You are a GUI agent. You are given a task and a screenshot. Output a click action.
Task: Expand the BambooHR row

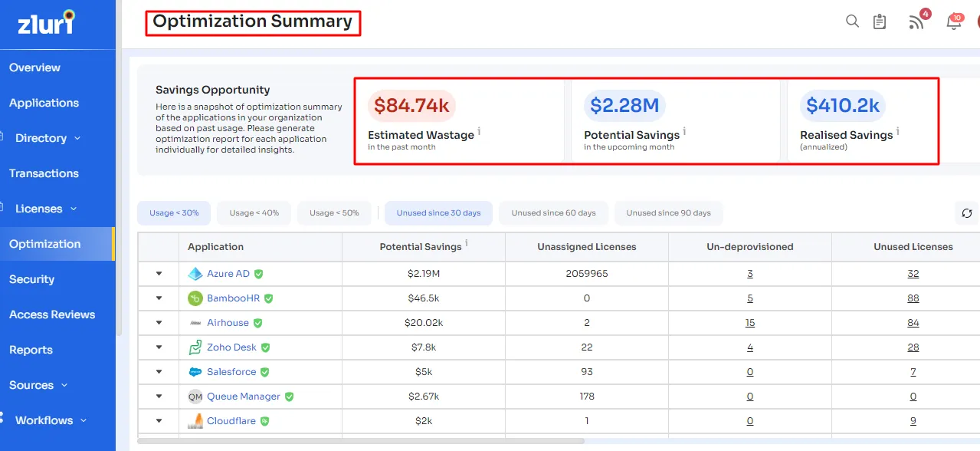coord(159,298)
